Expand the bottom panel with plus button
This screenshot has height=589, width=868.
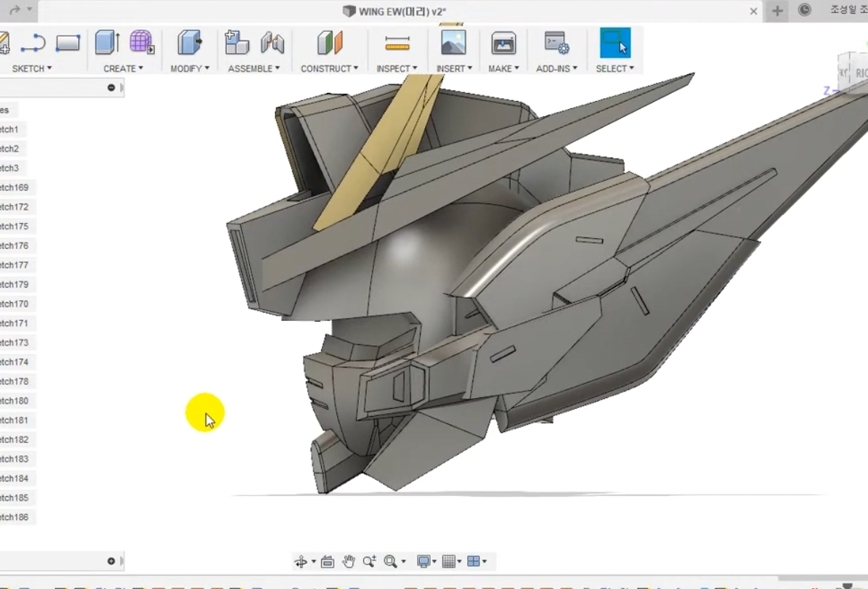pos(111,561)
